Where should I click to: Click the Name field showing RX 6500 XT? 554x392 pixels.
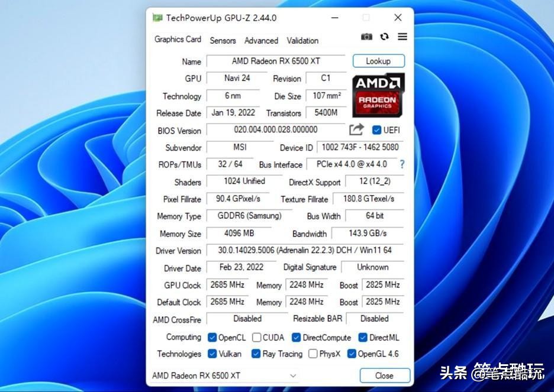(x=276, y=61)
